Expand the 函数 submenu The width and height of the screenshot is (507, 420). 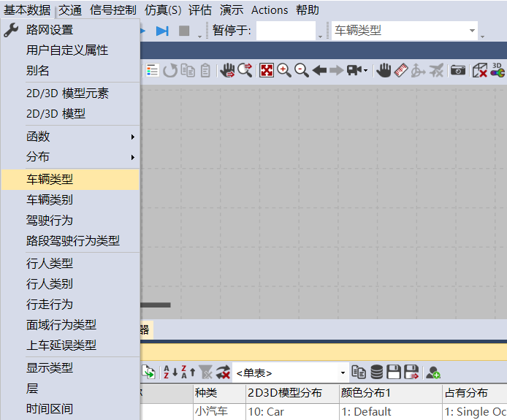click(70, 137)
